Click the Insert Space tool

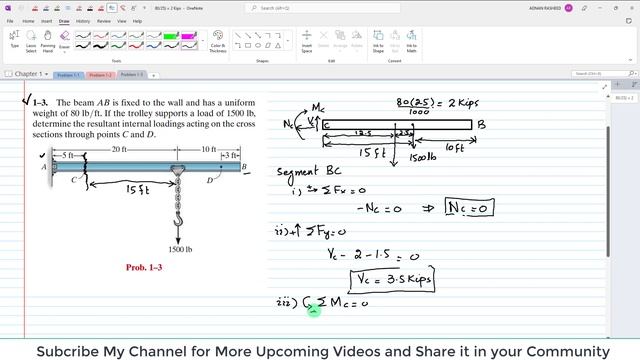(307, 41)
